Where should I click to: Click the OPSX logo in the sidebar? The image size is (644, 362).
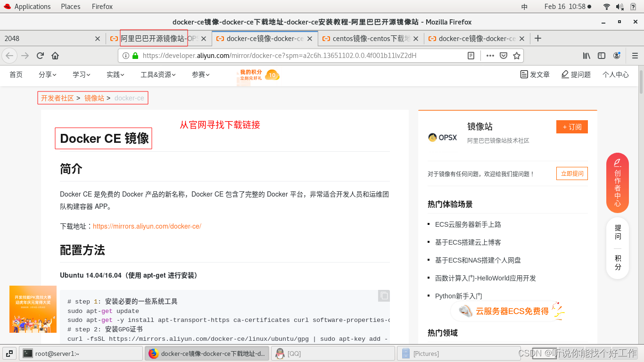pos(442,137)
